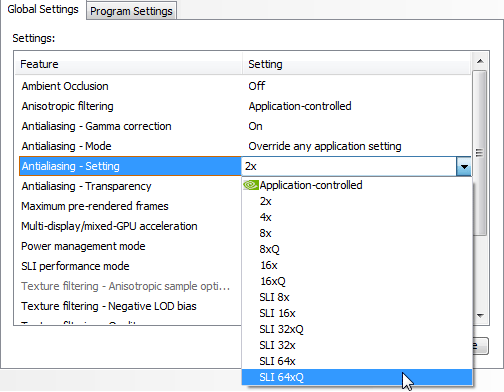Open the Global Settings tab
This screenshot has height=392, width=504.
43,9
